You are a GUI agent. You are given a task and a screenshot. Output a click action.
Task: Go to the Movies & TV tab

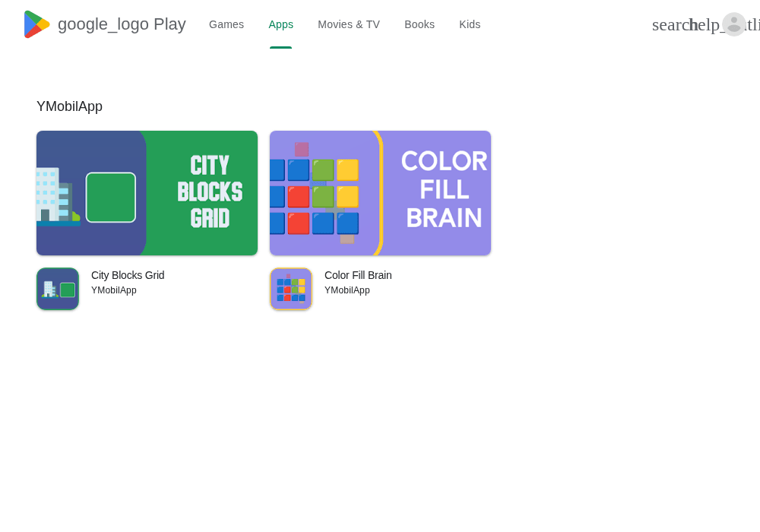pyautogui.click(x=349, y=24)
